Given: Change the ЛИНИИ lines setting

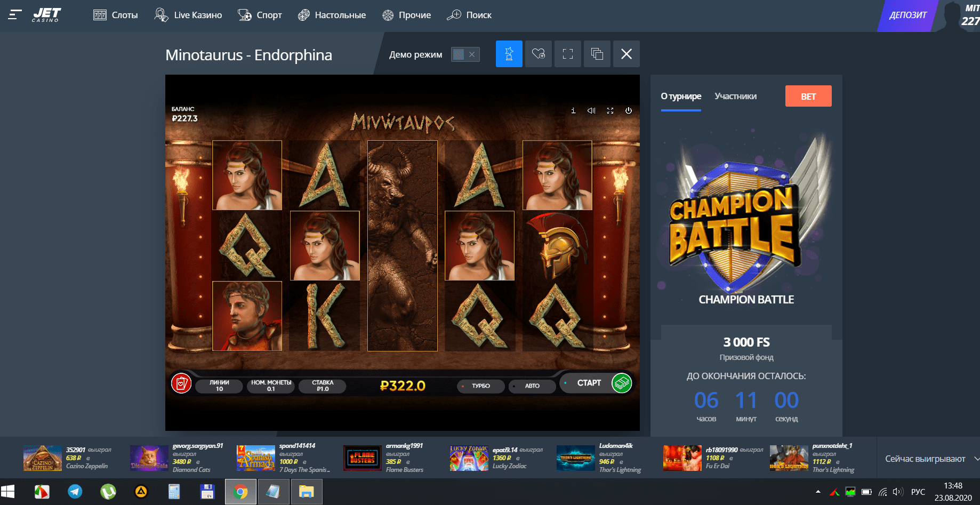Looking at the screenshot, I should pyautogui.click(x=219, y=386).
